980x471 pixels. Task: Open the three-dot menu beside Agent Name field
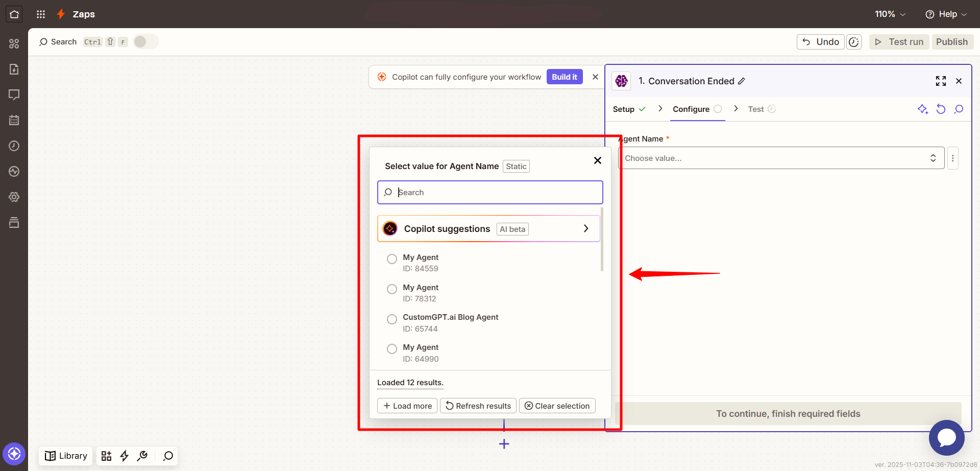[x=952, y=158]
